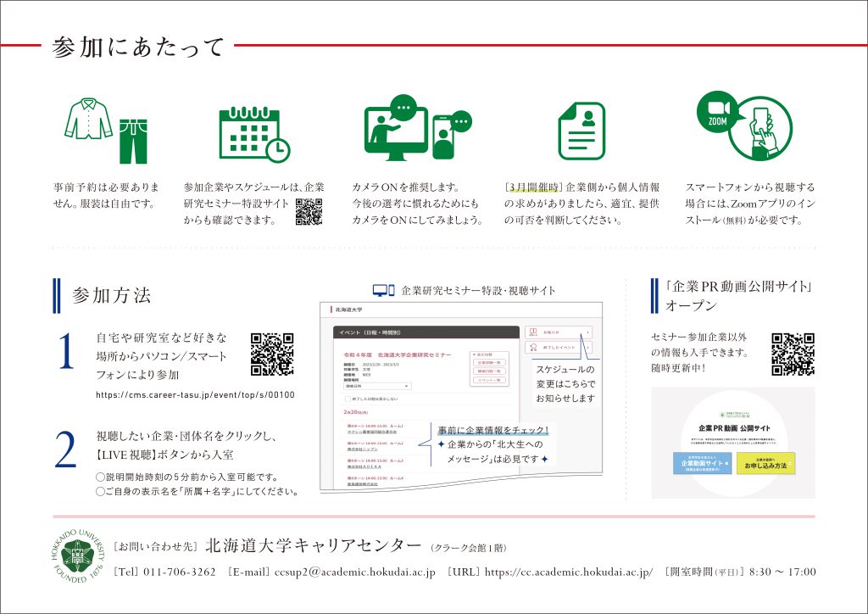Screen dimensions: 868x614
Task: Open the https://cc.academic.hokudai.ac.jp/ URL
Action: pyautogui.click(x=569, y=572)
